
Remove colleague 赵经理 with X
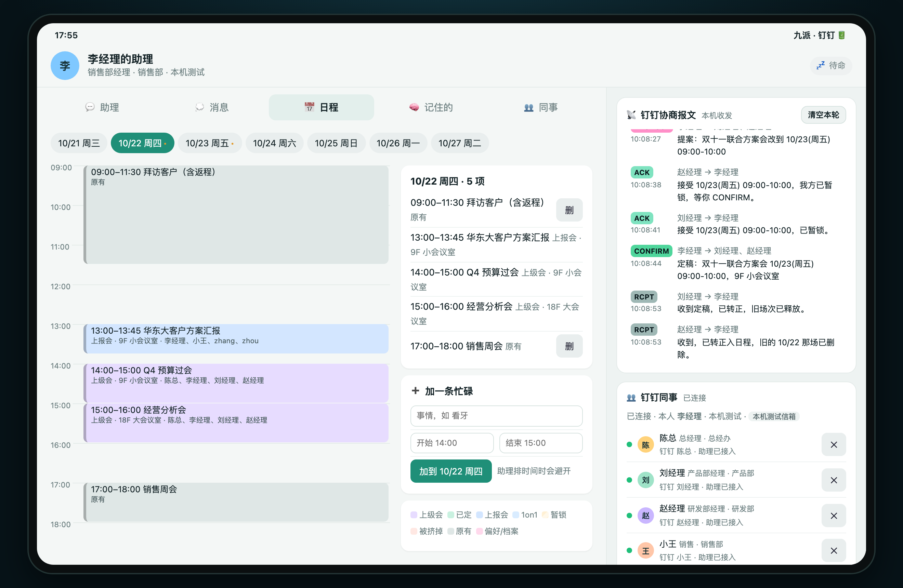834,516
